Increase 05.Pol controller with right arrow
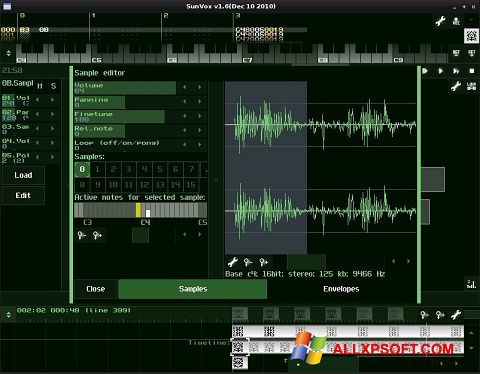 (x=52, y=157)
